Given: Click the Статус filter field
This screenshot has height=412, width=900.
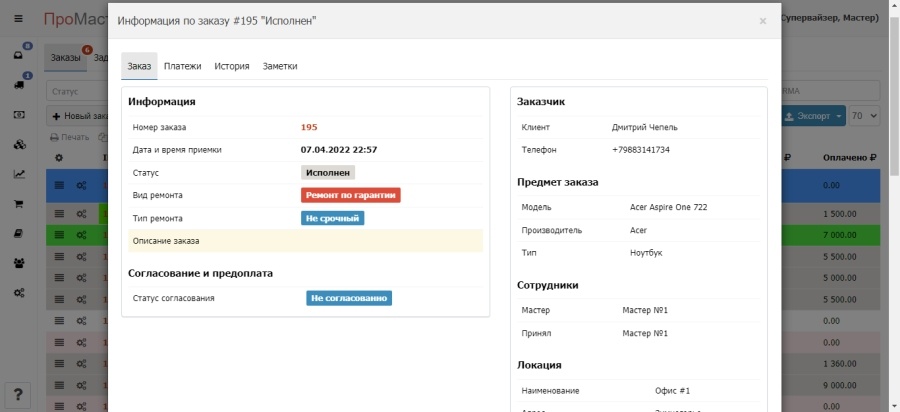Looking at the screenshot, I should tap(75, 92).
